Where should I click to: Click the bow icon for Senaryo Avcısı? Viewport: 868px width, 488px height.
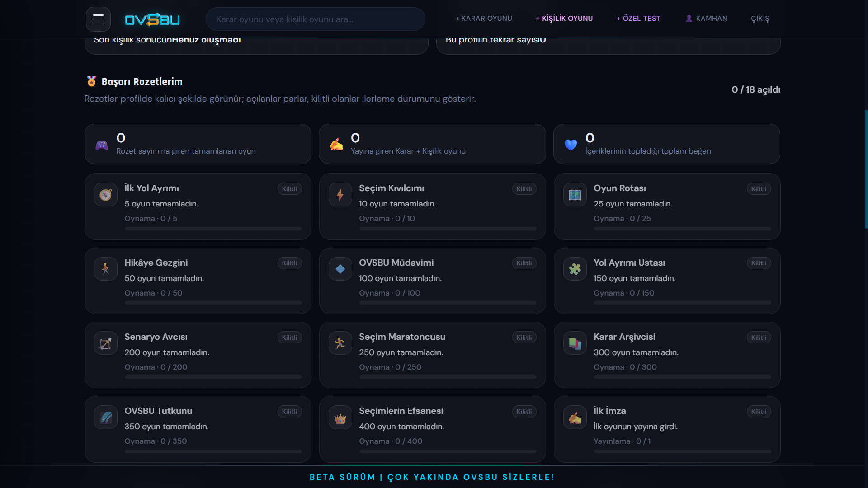[106, 343]
